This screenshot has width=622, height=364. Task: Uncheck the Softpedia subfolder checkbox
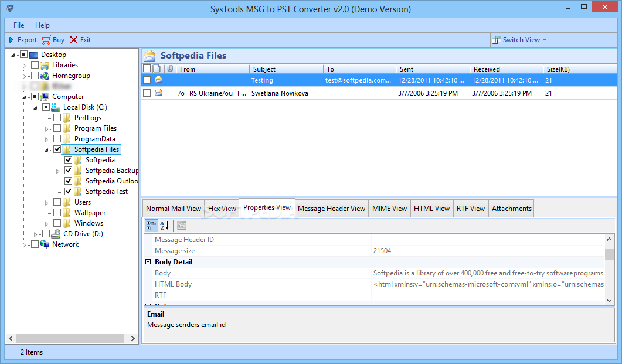point(68,160)
